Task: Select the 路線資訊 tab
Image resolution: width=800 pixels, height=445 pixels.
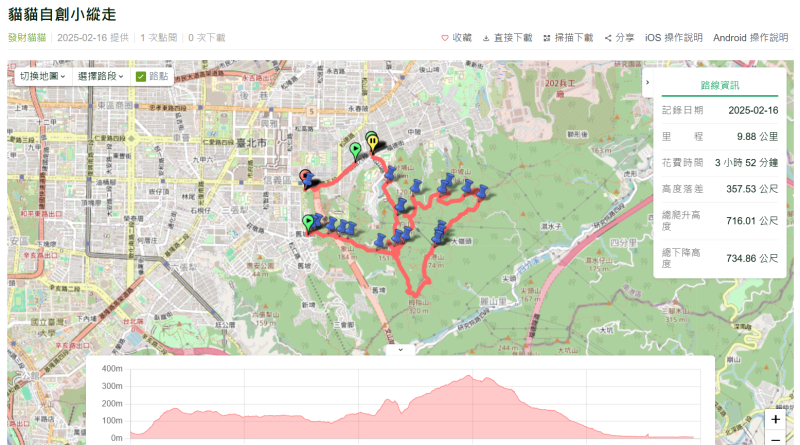Action: click(719, 85)
